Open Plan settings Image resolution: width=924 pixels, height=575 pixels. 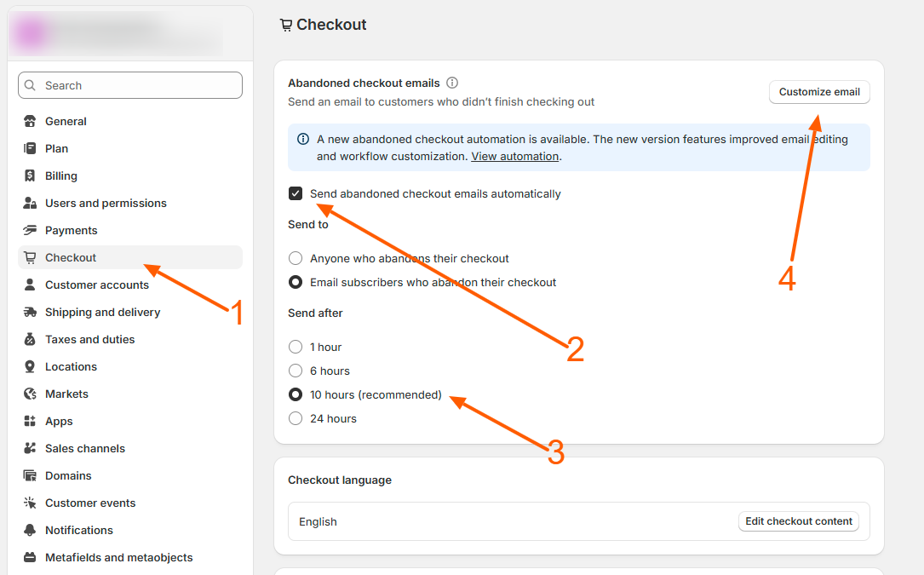pos(130,148)
